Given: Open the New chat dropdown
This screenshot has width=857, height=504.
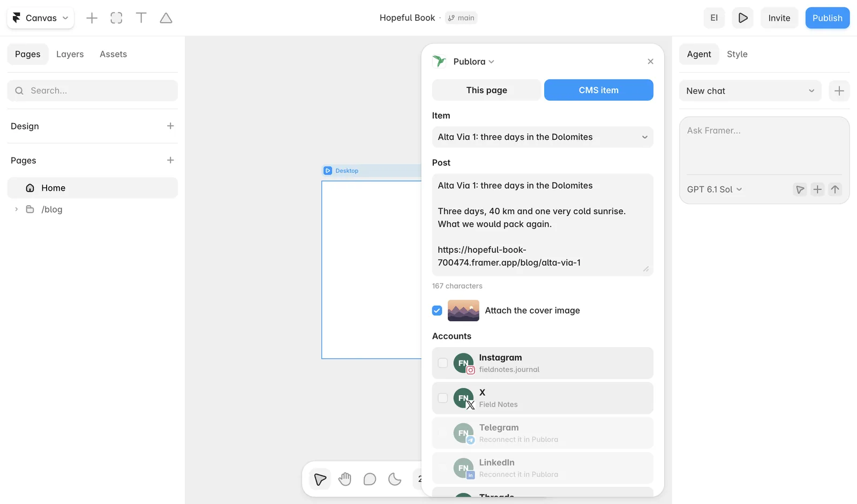Looking at the screenshot, I should [750, 91].
